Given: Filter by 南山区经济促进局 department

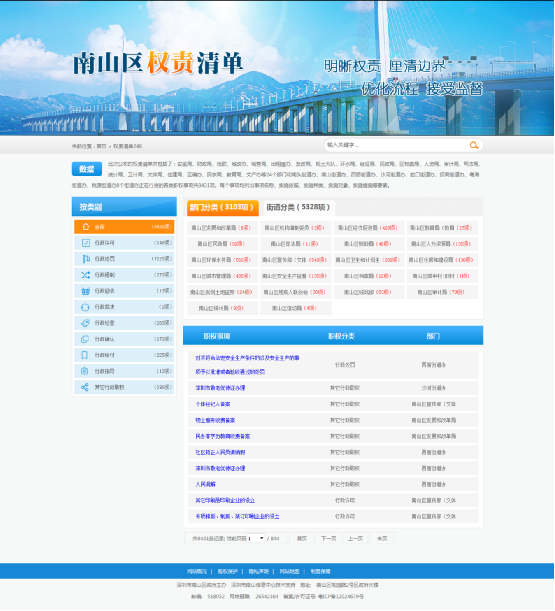Looking at the screenshot, I should click(369, 228).
